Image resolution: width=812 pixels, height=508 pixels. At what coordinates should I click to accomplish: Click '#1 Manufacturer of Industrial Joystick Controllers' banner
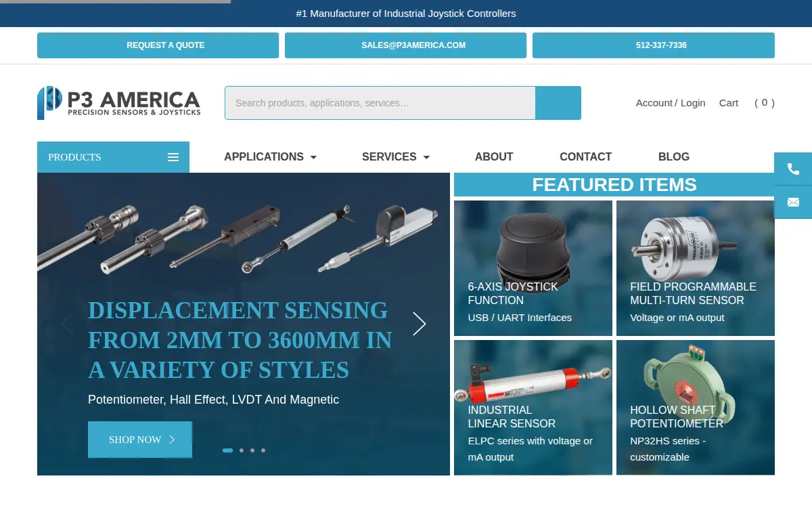[x=406, y=14]
